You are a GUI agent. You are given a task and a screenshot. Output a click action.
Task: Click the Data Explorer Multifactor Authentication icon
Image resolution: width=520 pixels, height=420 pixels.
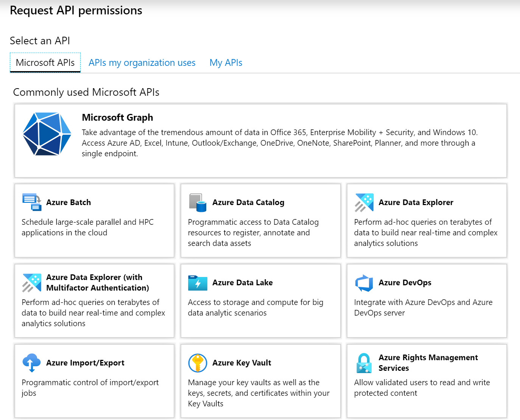(32, 283)
